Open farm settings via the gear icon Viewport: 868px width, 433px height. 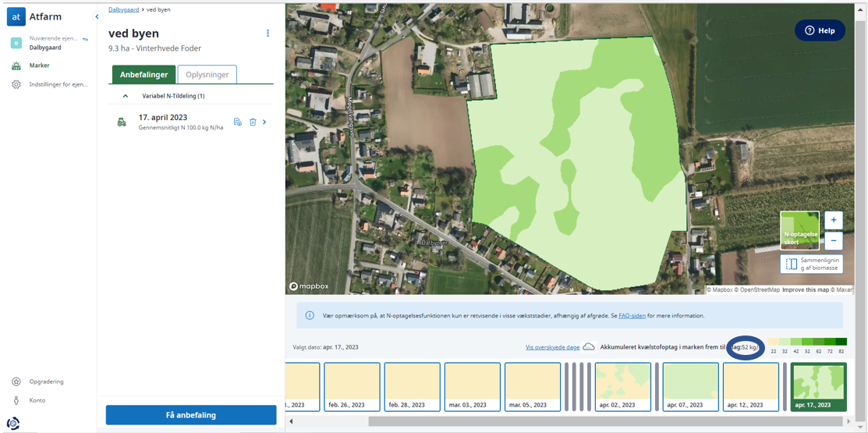(16, 84)
